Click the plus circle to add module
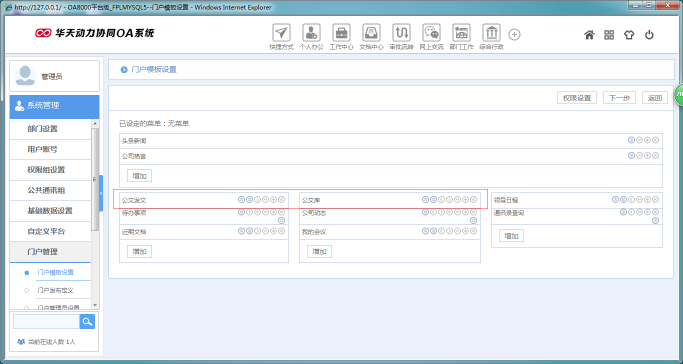 coord(514,35)
